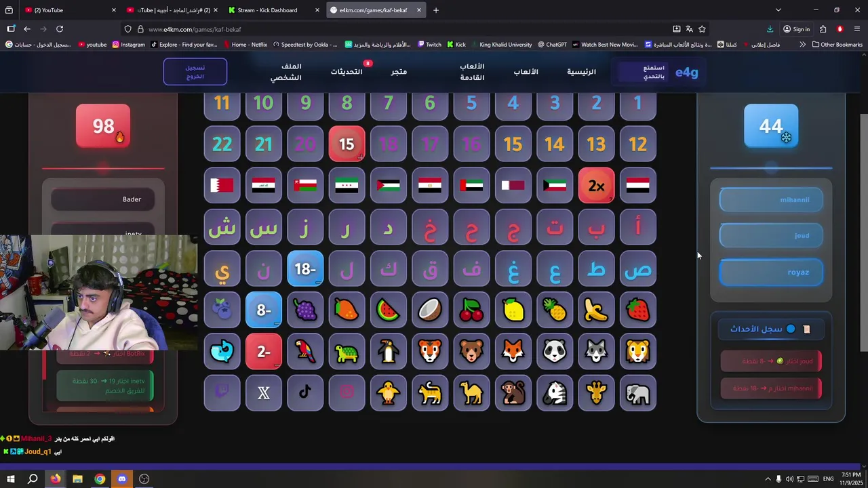Select number tile 1
Screen dimensions: 868x488
637,103
